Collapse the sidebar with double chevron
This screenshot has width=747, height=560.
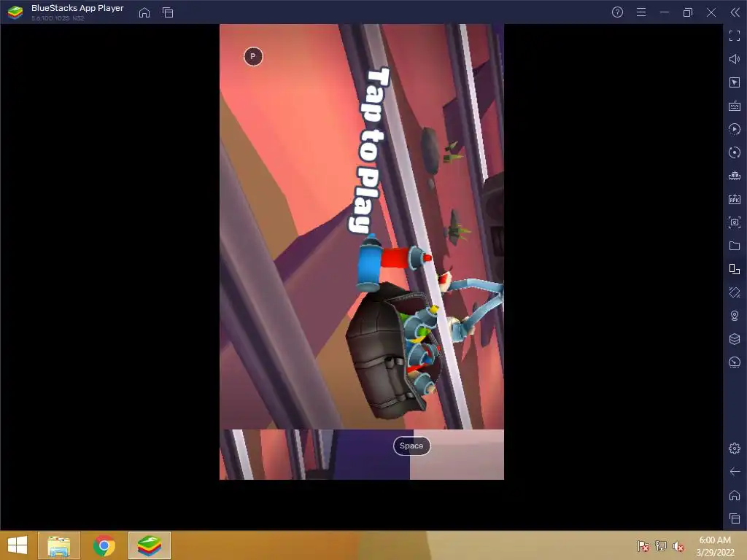click(735, 12)
